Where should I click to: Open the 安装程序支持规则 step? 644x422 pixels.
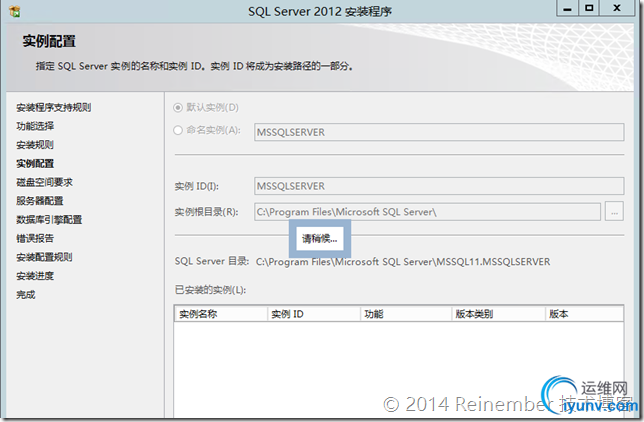tap(53, 108)
